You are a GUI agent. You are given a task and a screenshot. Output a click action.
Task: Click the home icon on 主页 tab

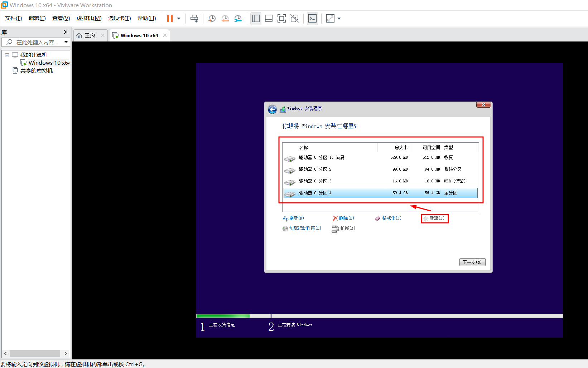click(x=79, y=35)
